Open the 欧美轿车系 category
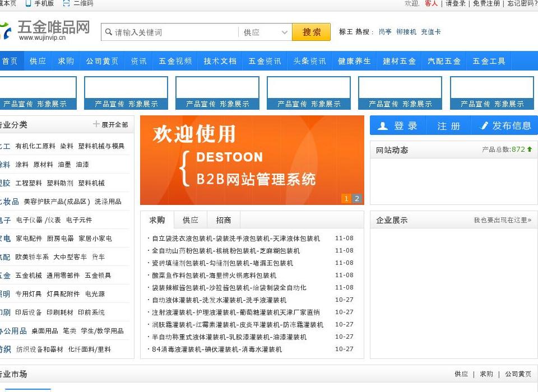This screenshot has width=538, height=392. tap(32, 257)
